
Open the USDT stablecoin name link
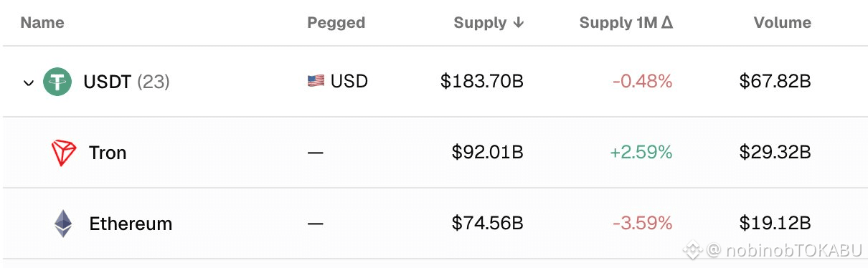108,82
